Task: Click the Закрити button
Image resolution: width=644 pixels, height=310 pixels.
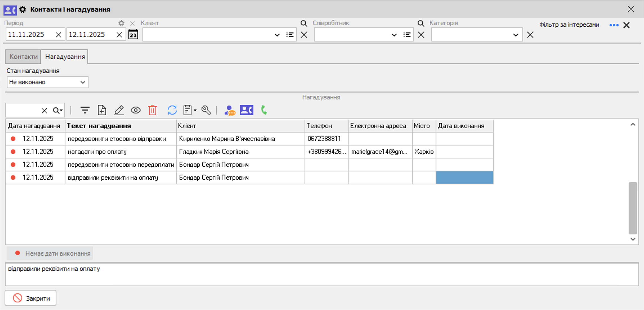Action: click(x=31, y=298)
